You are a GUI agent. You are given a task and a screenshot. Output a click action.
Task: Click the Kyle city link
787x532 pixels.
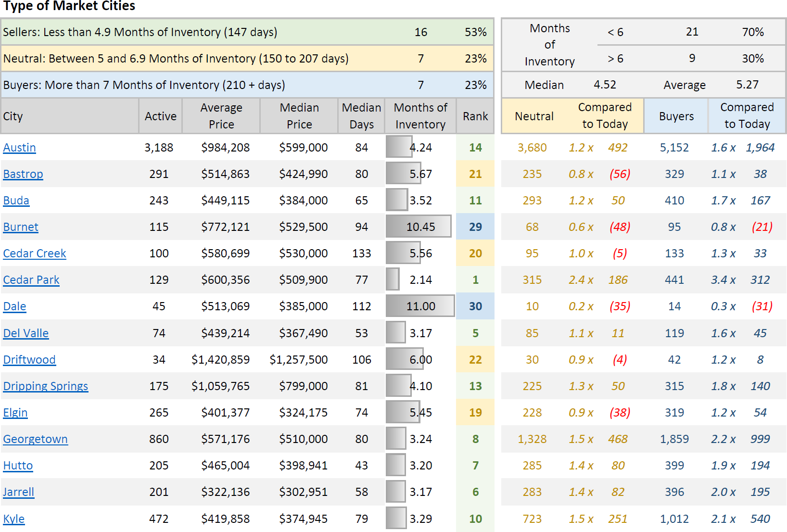pyautogui.click(x=14, y=519)
